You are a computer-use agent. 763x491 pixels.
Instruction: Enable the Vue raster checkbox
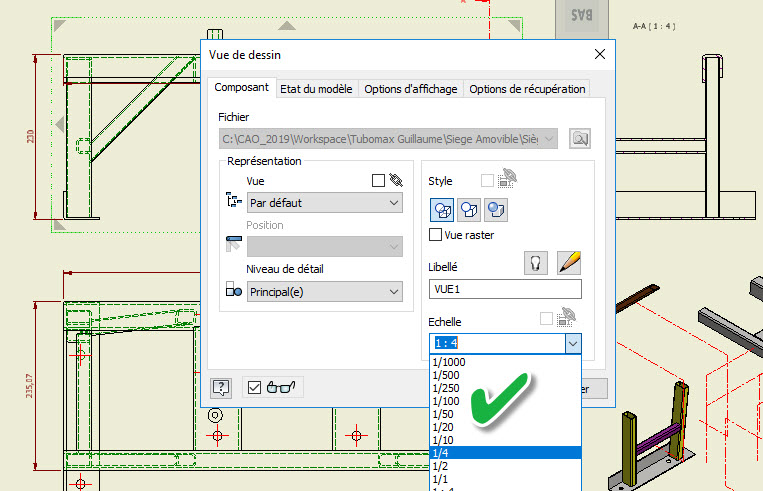435,235
